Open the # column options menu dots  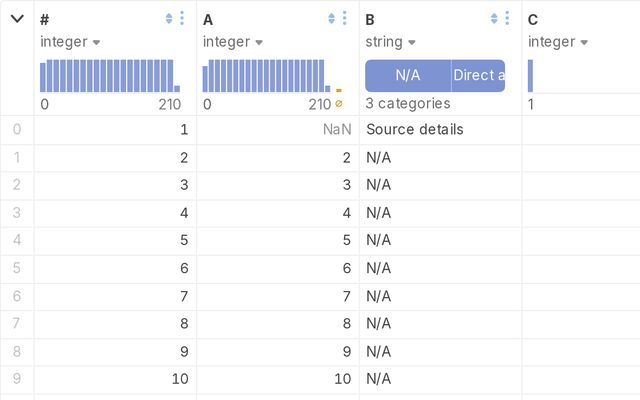tap(182, 18)
